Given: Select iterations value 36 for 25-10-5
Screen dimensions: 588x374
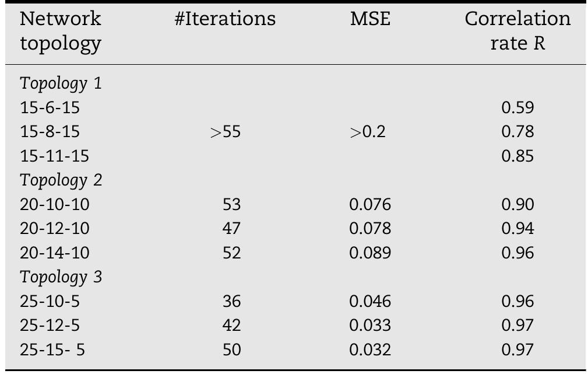Looking at the screenshot, I should point(231,302).
